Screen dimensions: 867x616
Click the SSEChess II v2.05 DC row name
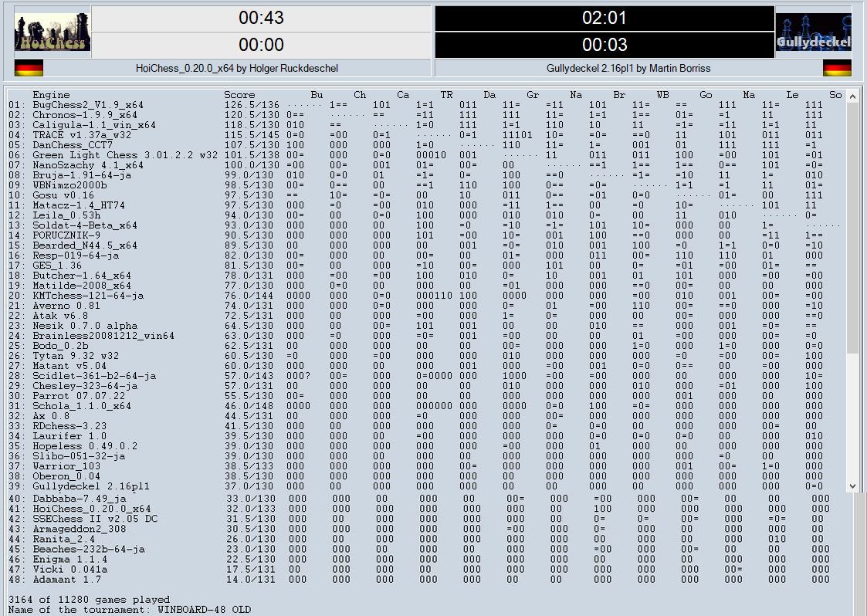pos(95,518)
